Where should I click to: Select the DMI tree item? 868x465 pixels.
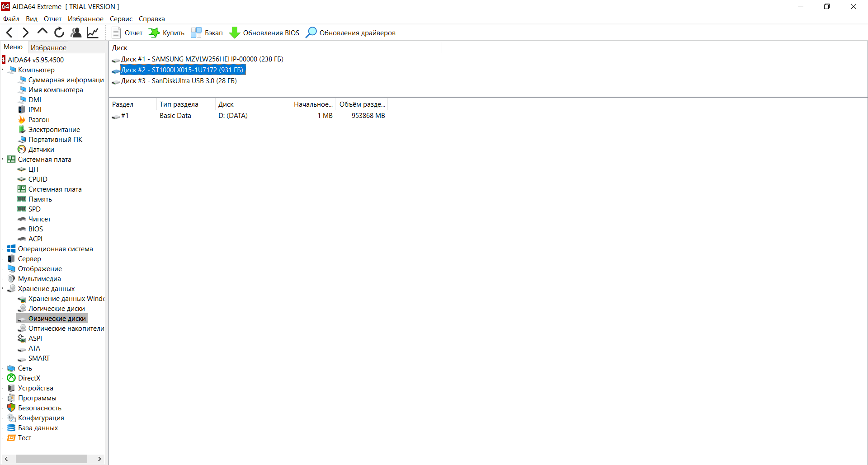tap(35, 100)
